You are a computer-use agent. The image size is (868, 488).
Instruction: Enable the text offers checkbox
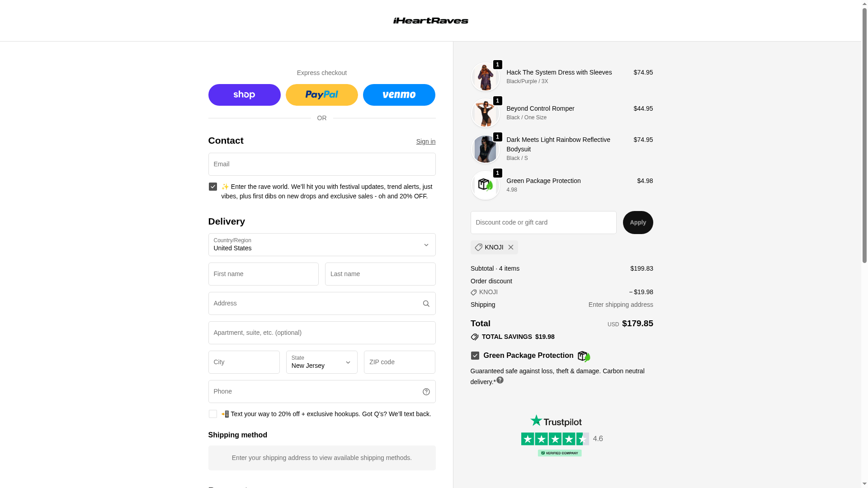point(212,414)
